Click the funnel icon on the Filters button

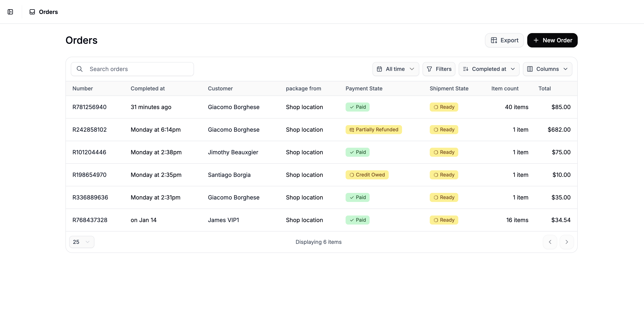click(429, 69)
